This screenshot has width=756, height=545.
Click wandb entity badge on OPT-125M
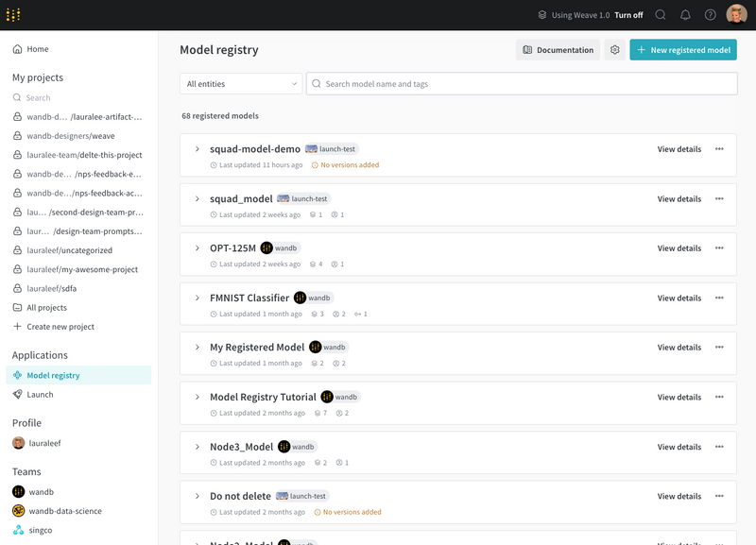click(280, 248)
